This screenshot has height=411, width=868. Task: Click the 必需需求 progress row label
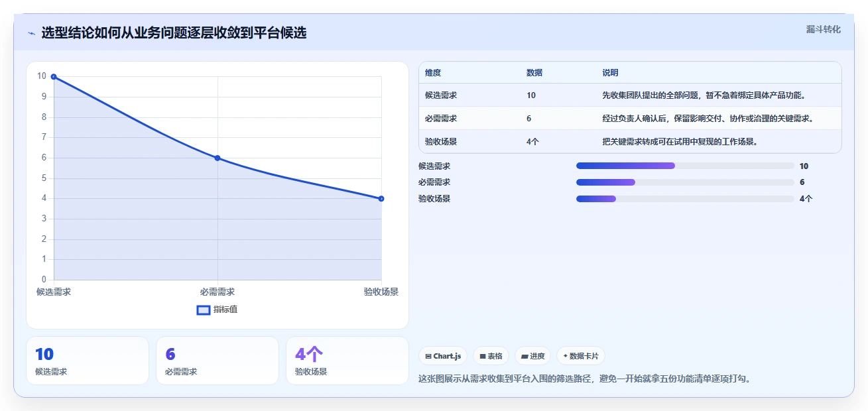[x=434, y=182]
